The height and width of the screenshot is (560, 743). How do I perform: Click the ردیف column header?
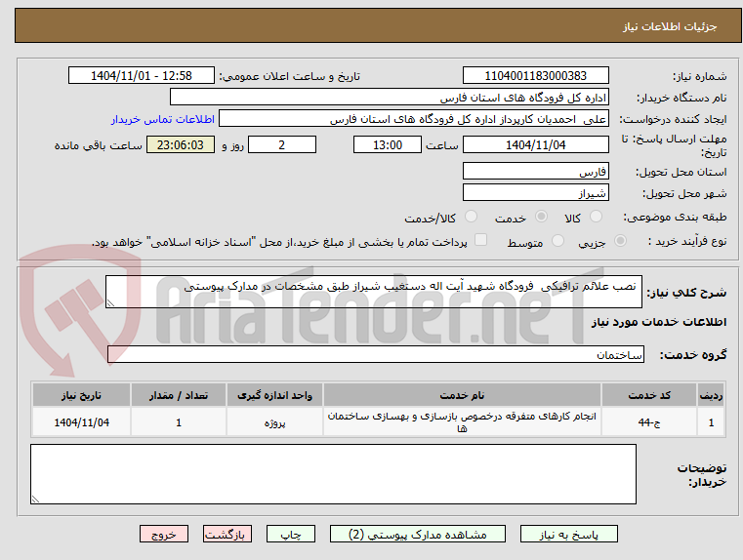click(711, 395)
